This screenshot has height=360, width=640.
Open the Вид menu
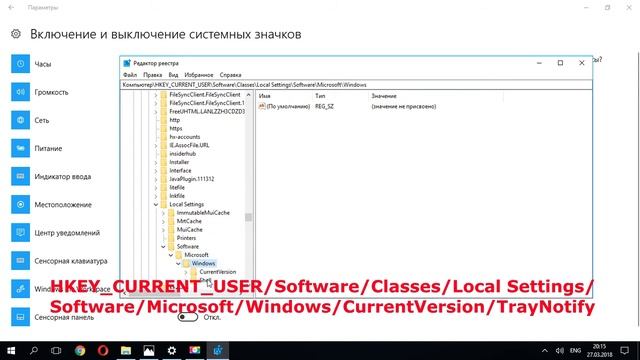coord(173,75)
